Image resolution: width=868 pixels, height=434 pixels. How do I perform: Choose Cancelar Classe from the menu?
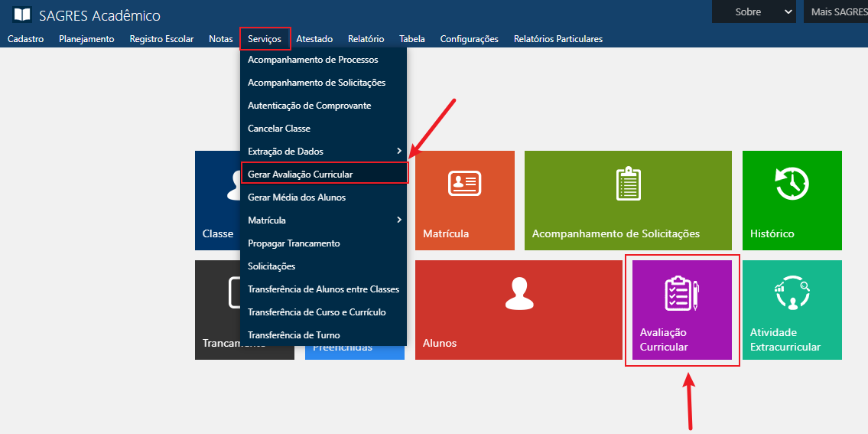coord(279,129)
